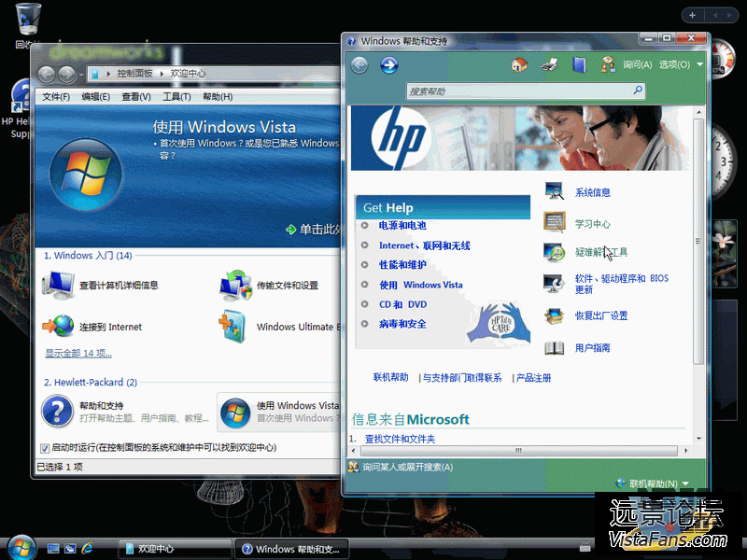Open the blue book browse-help icon
This screenshot has height=560, width=747.
(579, 64)
